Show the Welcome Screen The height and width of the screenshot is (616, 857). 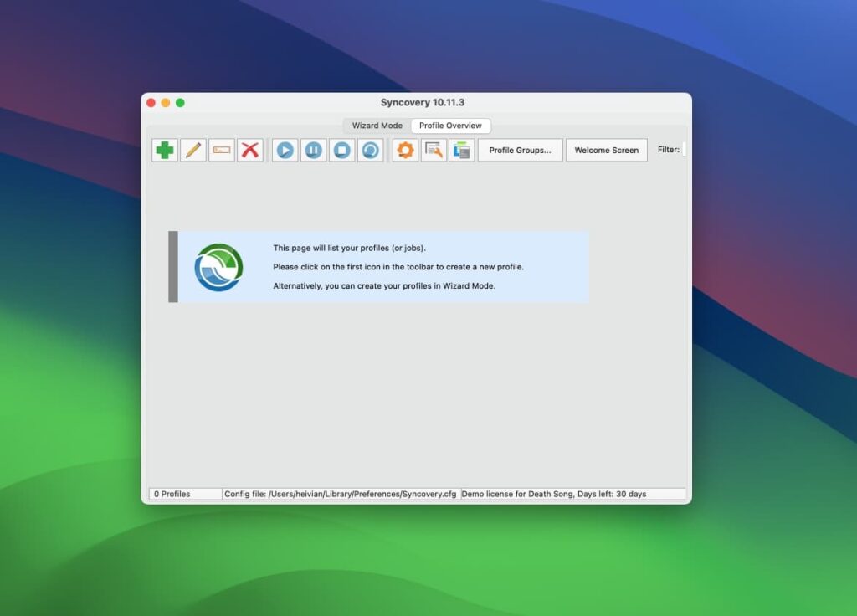pyautogui.click(x=606, y=150)
